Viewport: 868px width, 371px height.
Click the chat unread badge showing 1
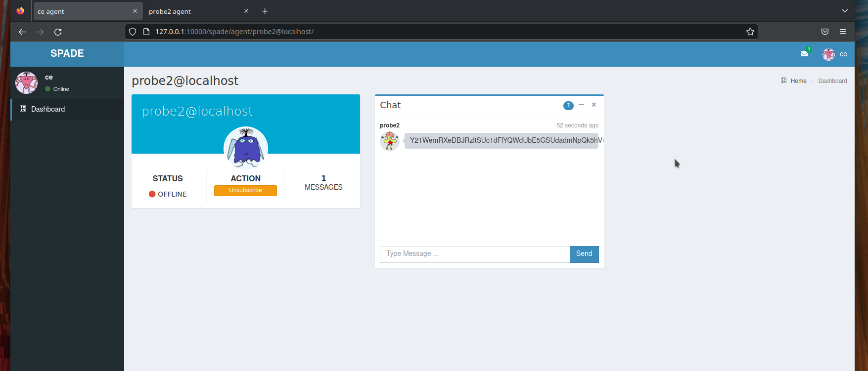[x=568, y=105]
